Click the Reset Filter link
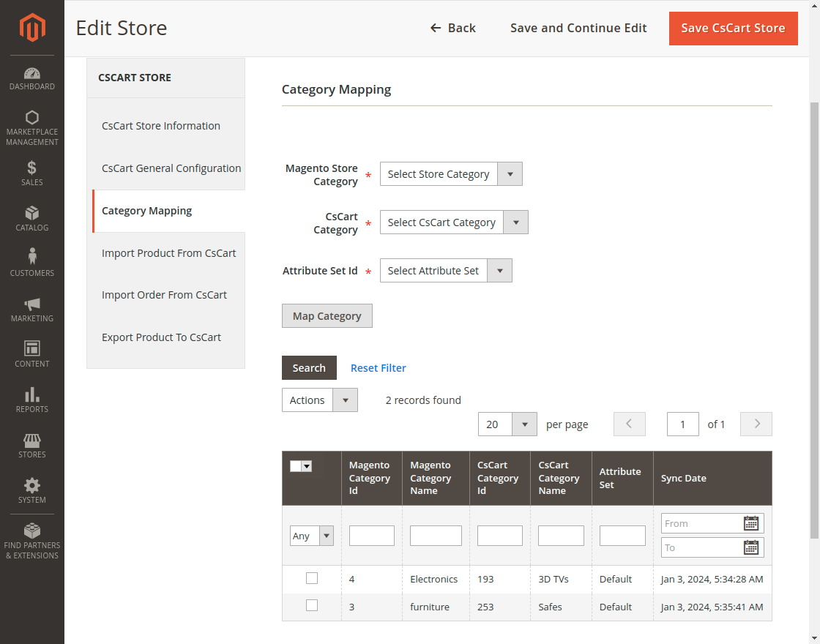Viewport: 820px width, 644px height. coord(378,368)
